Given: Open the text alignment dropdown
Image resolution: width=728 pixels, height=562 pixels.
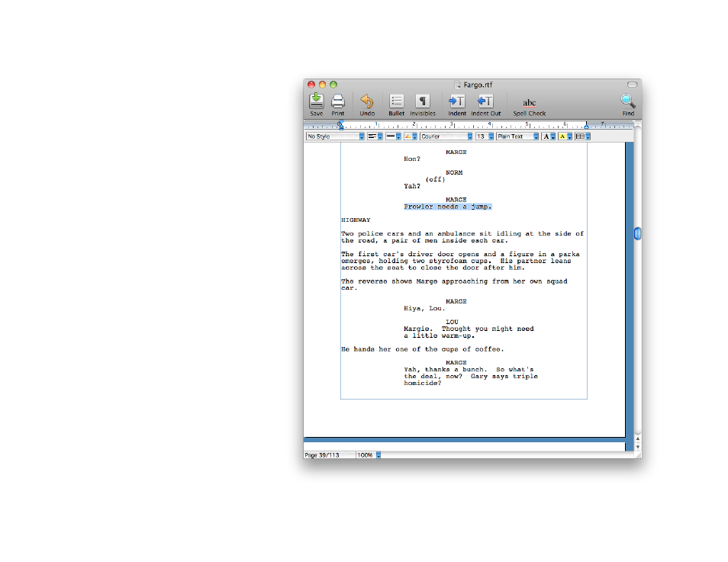Looking at the screenshot, I should coord(375,136).
